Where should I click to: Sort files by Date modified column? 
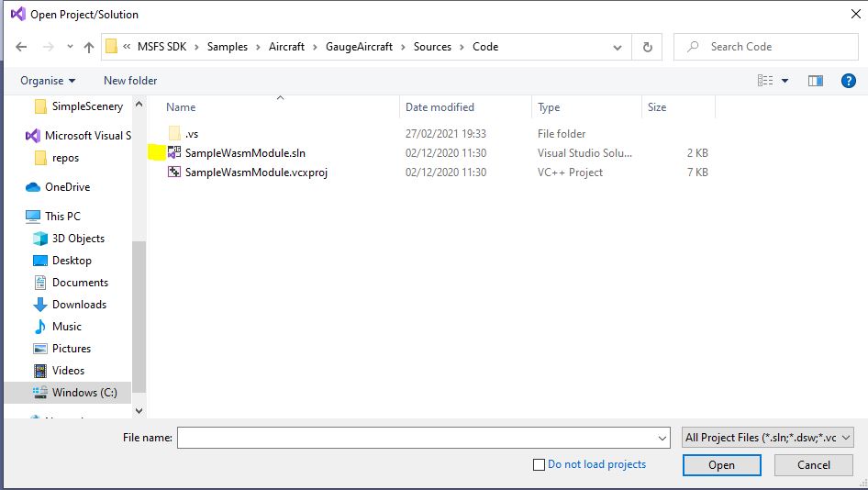440,107
